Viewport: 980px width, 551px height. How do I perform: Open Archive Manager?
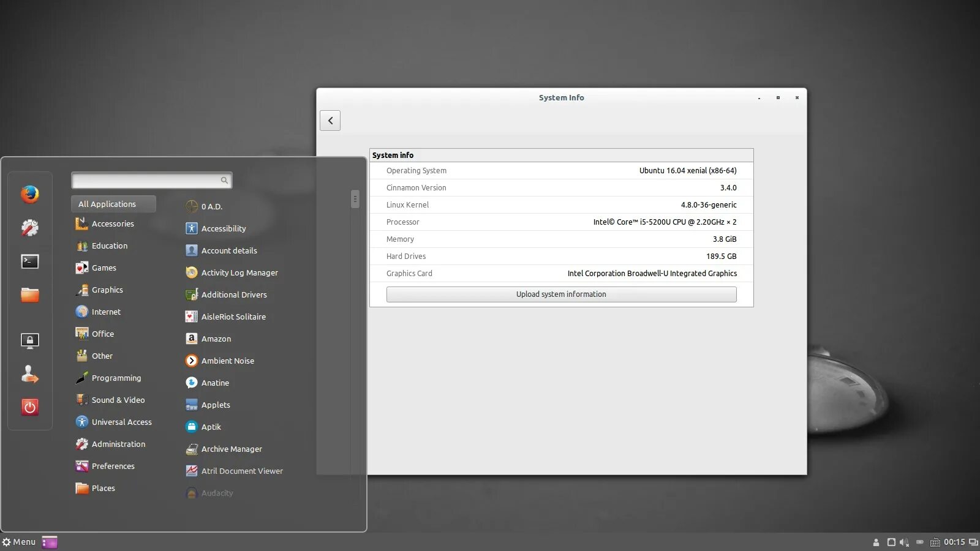(x=224, y=449)
